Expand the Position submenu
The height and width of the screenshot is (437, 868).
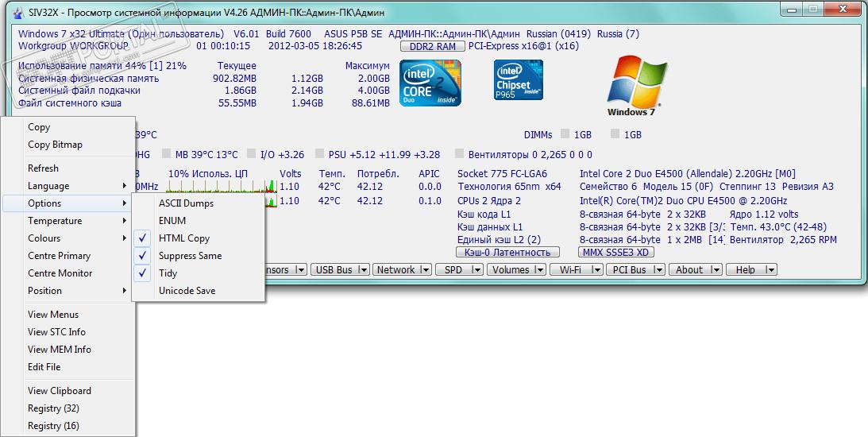coord(68,291)
